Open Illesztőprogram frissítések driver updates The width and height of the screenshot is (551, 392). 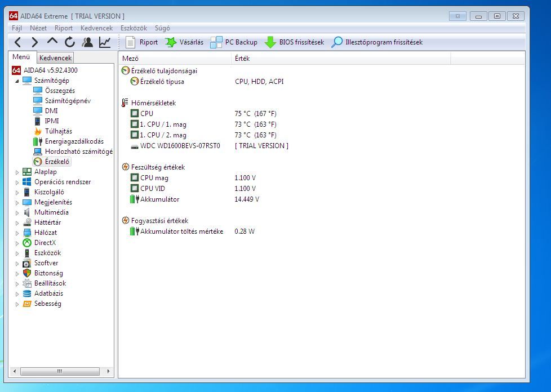point(377,42)
